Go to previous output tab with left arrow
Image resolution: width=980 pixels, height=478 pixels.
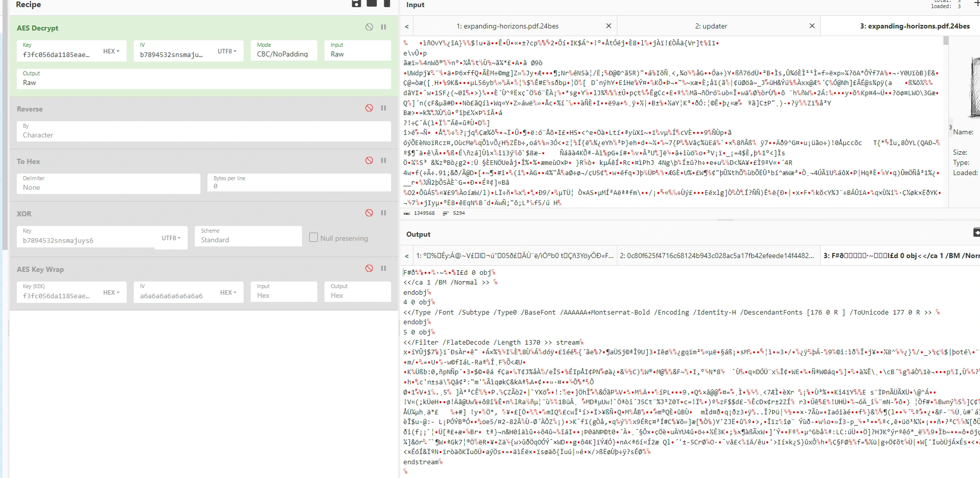(x=407, y=256)
